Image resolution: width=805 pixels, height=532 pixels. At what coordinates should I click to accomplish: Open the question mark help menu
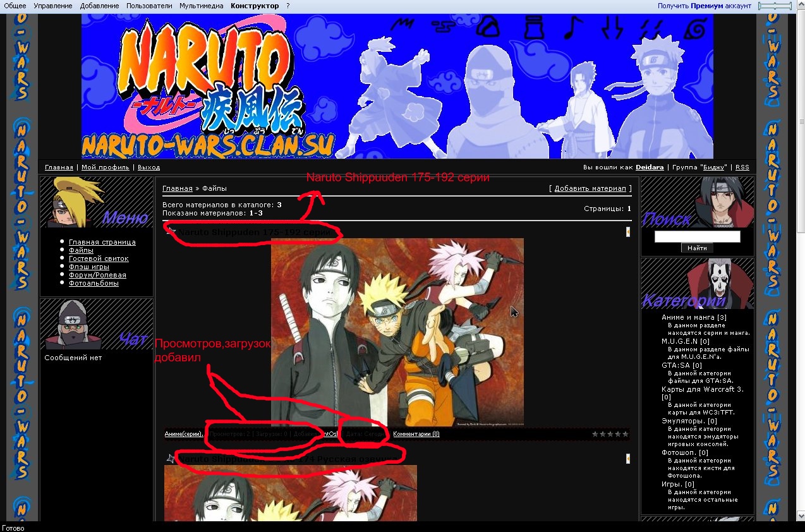[x=287, y=6]
